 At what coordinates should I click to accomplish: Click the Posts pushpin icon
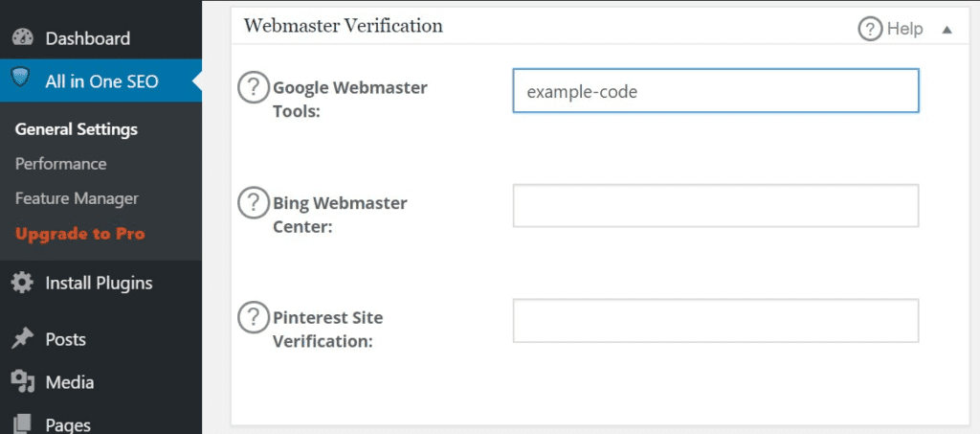23,339
